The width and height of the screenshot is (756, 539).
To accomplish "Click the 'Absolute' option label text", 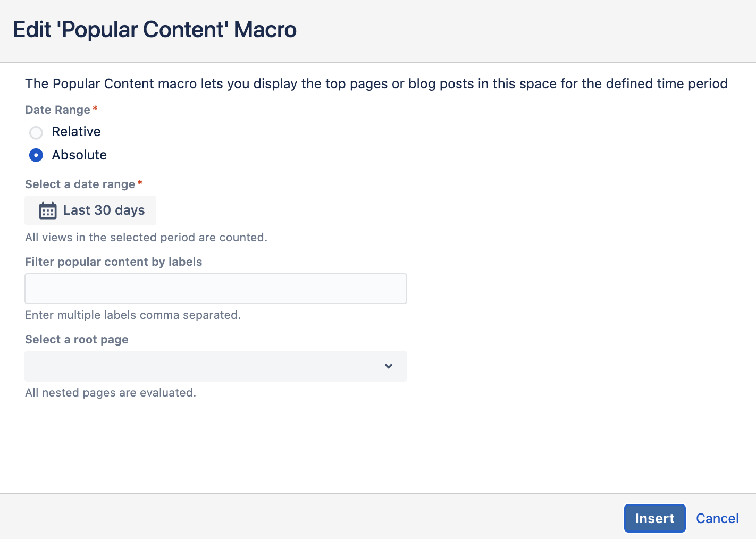I will (79, 155).
